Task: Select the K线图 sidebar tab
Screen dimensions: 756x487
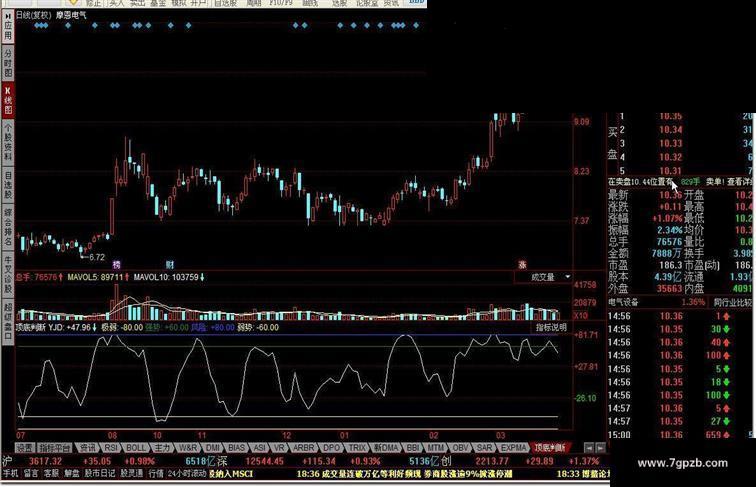Action: pyautogui.click(x=8, y=101)
